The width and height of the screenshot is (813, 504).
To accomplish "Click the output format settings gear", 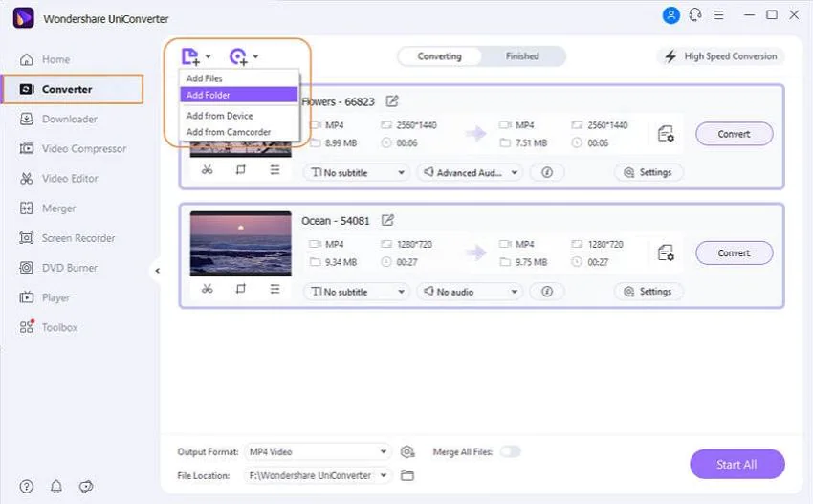I will (407, 451).
